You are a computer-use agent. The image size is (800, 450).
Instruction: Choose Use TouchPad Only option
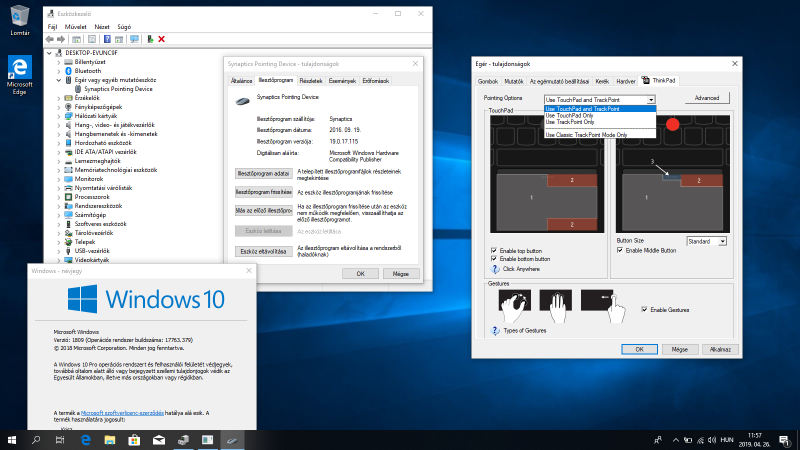(599, 115)
